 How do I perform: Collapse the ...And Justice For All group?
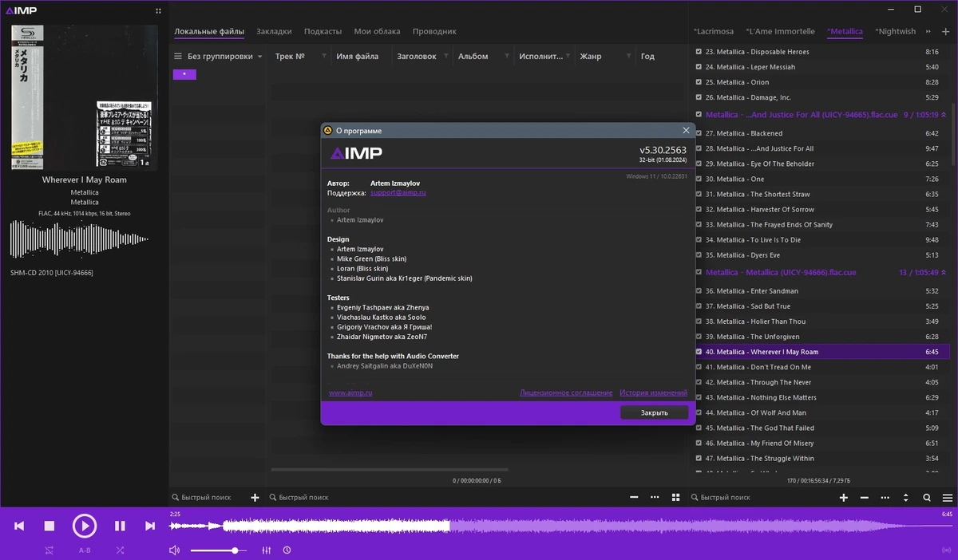pos(944,115)
